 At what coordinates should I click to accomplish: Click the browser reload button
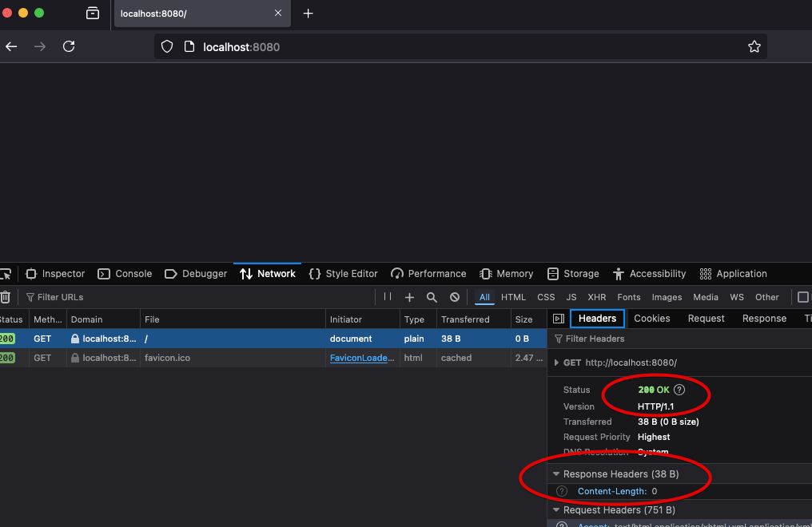tap(69, 46)
